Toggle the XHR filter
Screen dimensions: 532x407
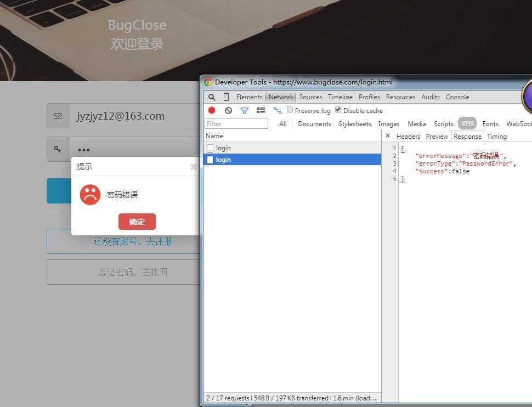point(467,123)
